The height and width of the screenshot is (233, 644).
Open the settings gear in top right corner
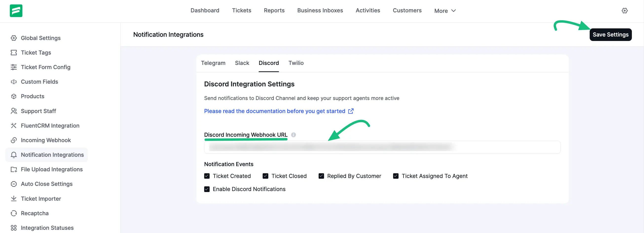625,11
